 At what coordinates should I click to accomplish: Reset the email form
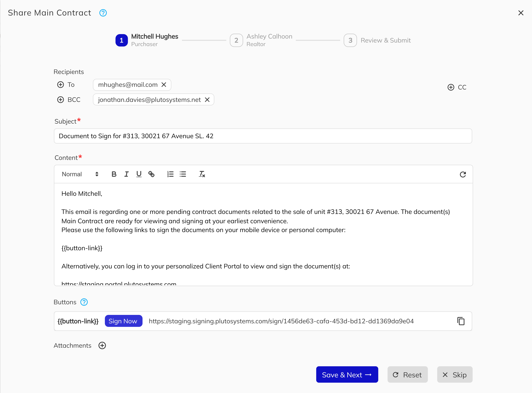click(x=407, y=375)
